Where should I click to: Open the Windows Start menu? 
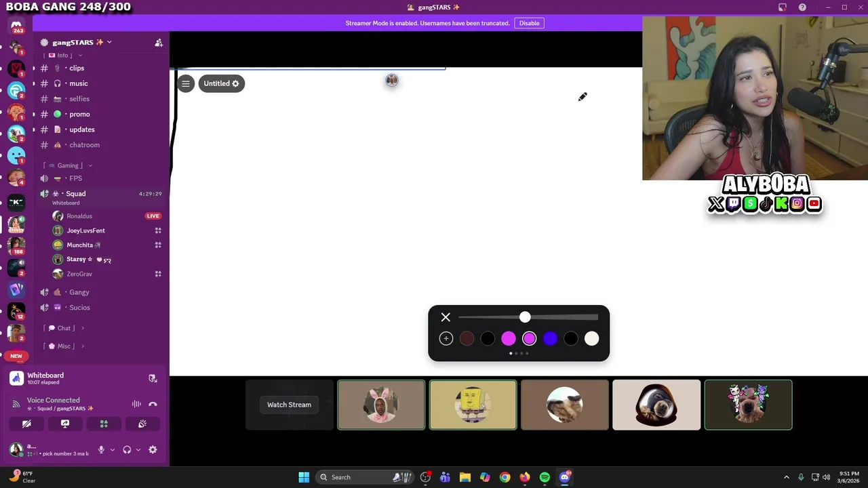coord(304,477)
